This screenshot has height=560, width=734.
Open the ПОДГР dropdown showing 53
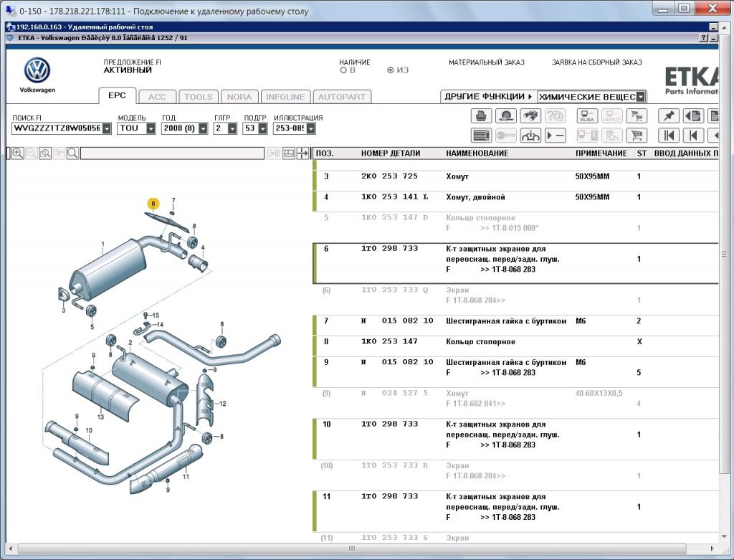262,128
